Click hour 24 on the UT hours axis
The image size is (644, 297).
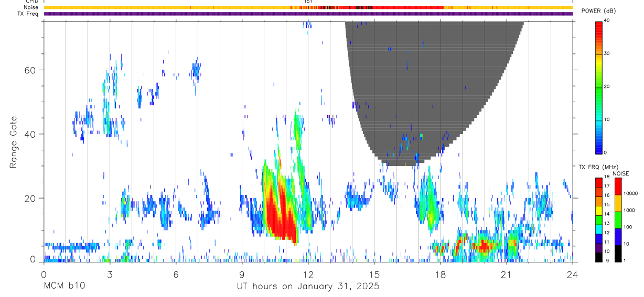[573, 274]
